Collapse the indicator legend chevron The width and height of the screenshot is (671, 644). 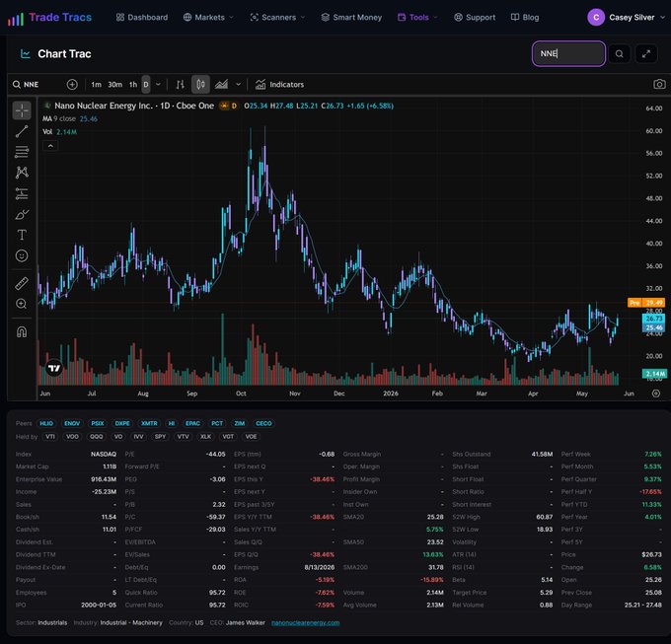[50, 146]
